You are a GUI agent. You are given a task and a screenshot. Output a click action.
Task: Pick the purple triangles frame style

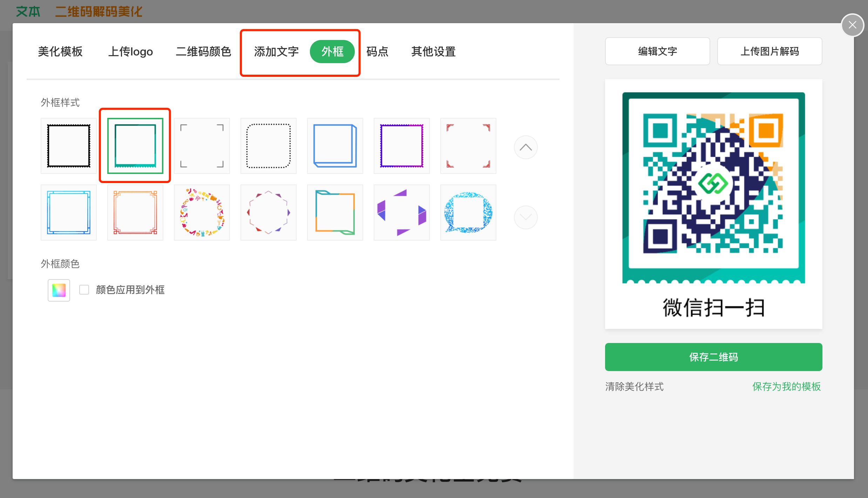[x=402, y=213]
